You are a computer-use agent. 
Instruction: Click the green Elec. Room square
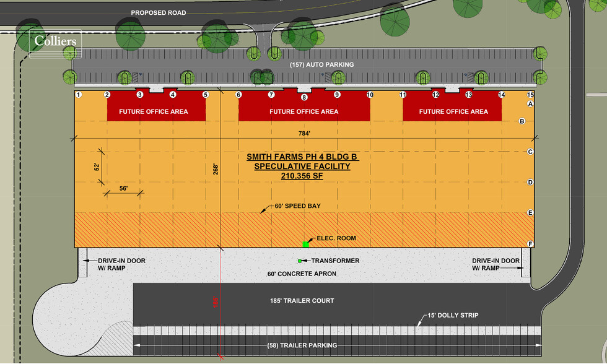306,244
